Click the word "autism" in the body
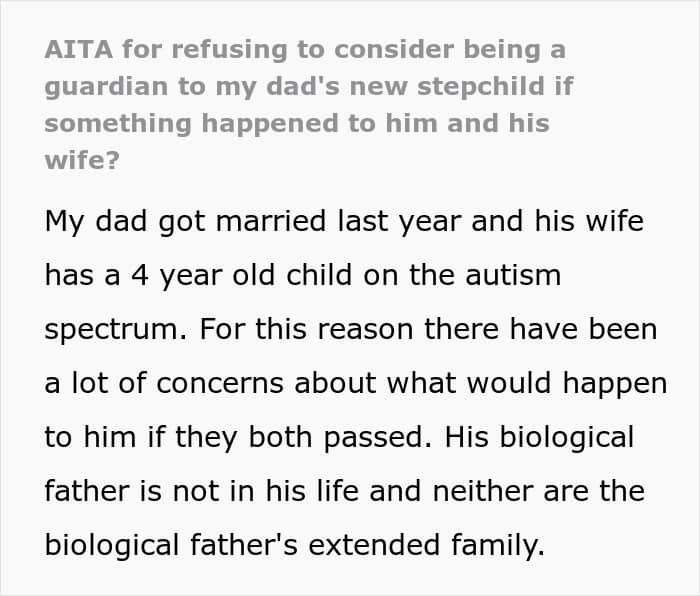The width and height of the screenshot is (700, 596). pos(514,275)
